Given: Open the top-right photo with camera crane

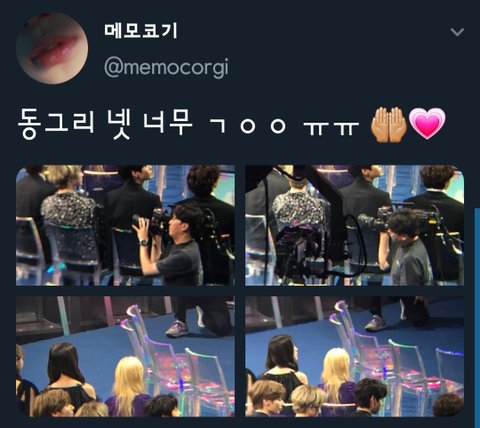Looking at the screenshot, I should click(x=355, y=225).
